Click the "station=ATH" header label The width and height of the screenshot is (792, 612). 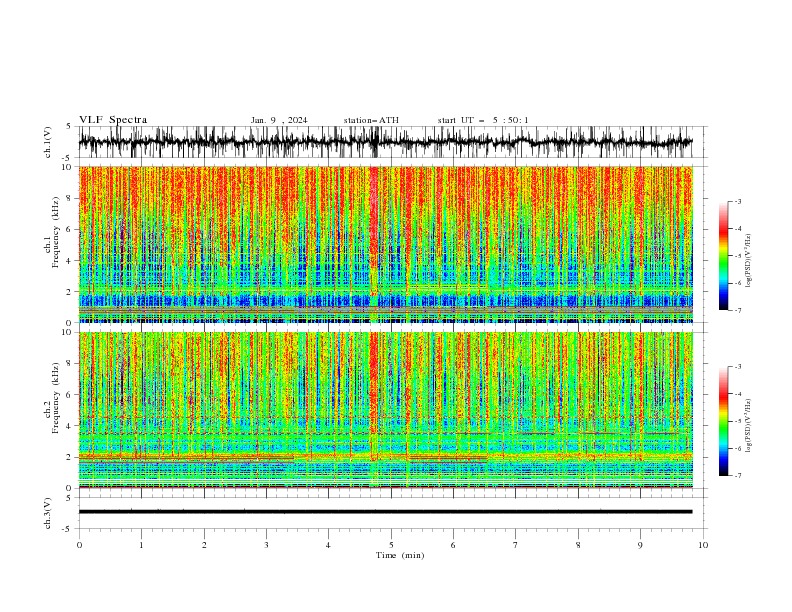point(371,120)
